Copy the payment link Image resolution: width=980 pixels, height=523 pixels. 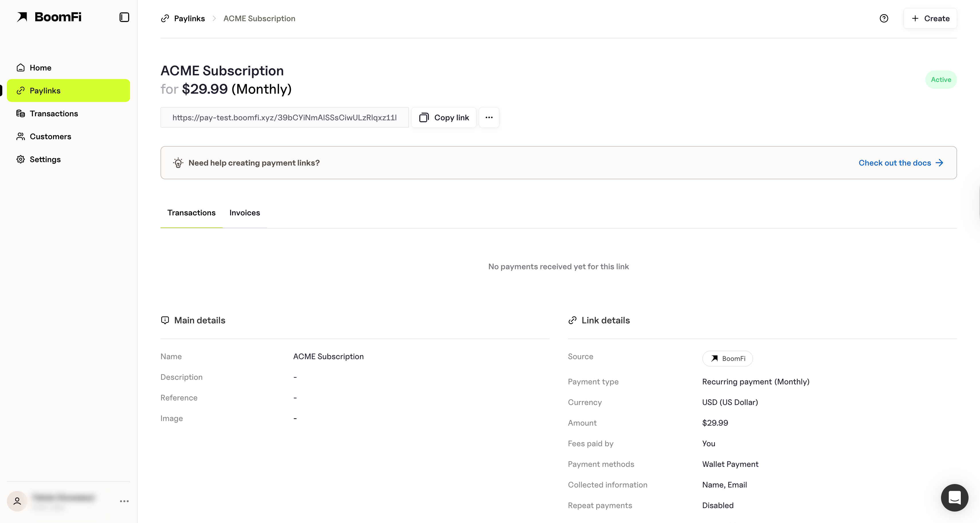pos(444,117)
